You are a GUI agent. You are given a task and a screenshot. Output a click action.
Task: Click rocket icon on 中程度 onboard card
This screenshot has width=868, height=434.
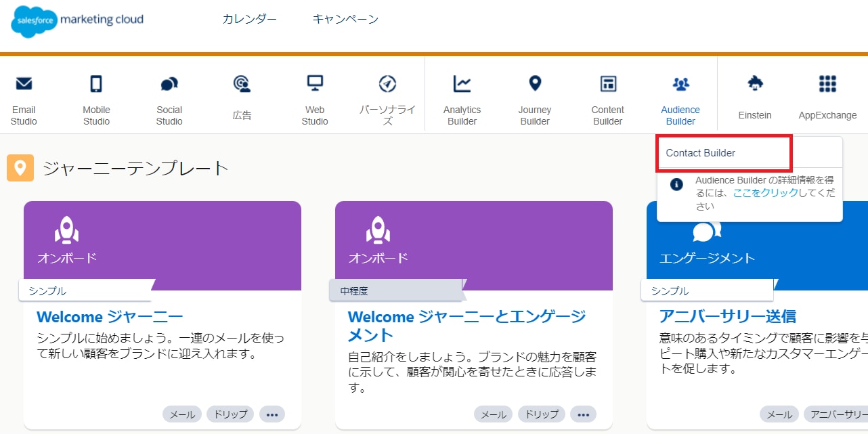(x=378, y=230)
